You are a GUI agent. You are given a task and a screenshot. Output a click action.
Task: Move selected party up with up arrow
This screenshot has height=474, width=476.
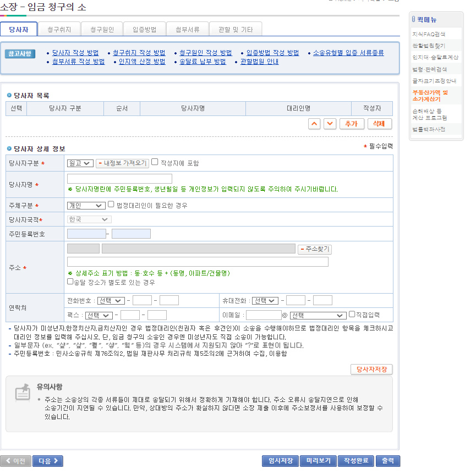click(314, 124)
